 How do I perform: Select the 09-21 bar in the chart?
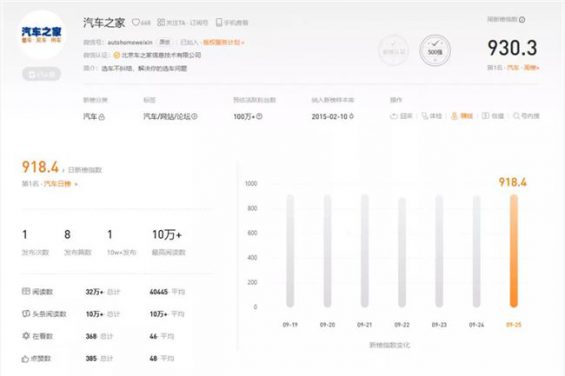365,251
